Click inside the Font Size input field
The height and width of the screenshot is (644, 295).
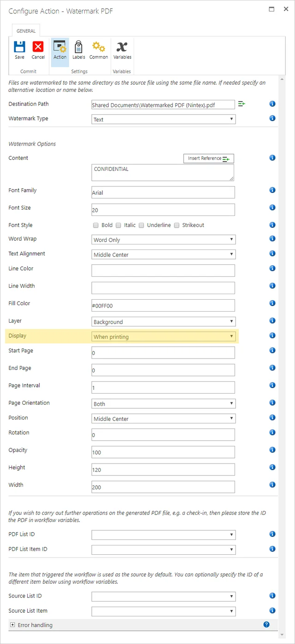[x=164, y=209]
